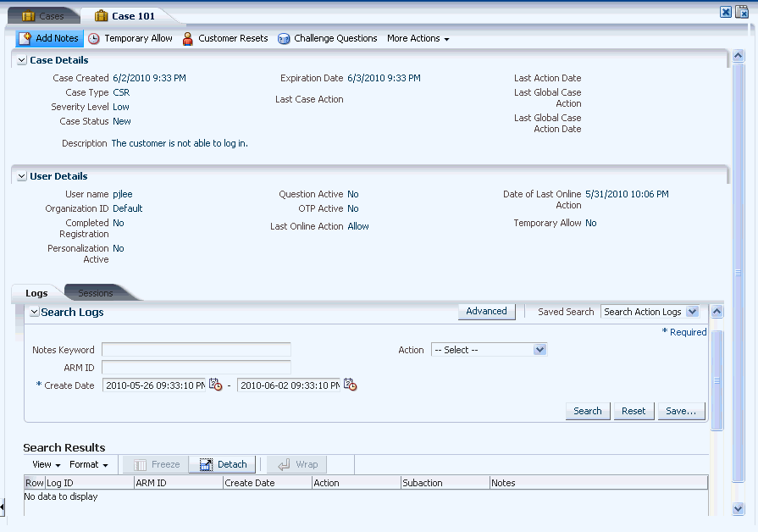Click the Detach table icon

(205, 464)
